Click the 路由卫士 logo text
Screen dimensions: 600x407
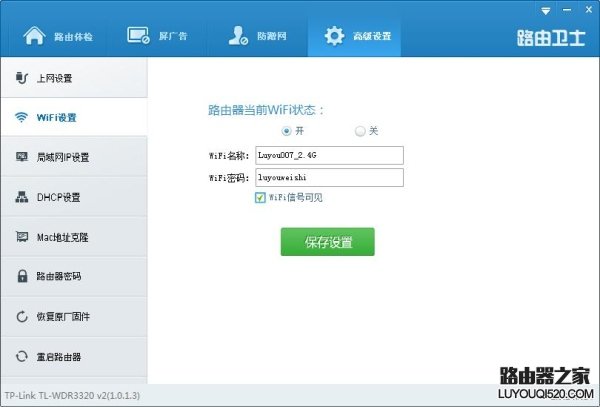[551, 38]
